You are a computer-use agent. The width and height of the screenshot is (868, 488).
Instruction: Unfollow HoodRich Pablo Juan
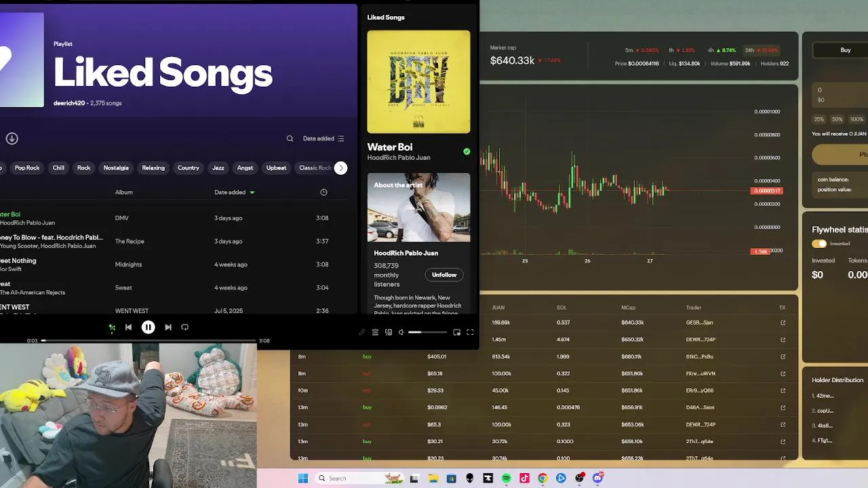coord(444,274)
